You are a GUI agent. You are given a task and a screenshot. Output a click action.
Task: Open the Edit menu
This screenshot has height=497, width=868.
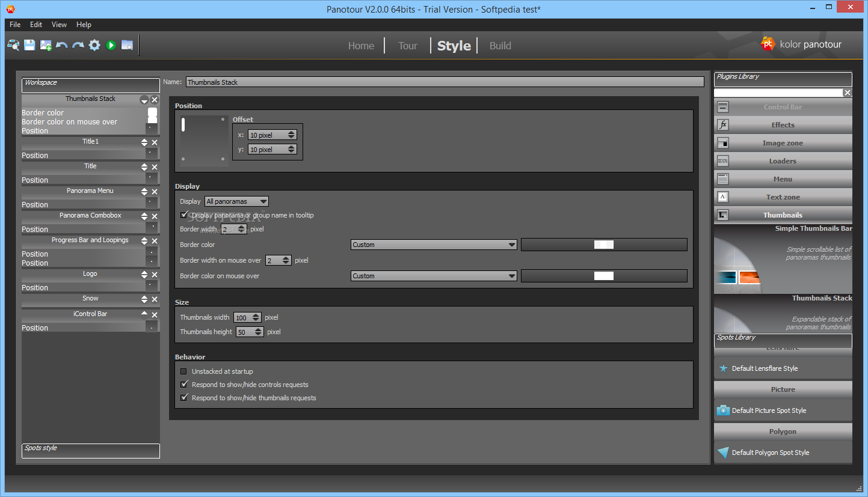coord(36,25)
